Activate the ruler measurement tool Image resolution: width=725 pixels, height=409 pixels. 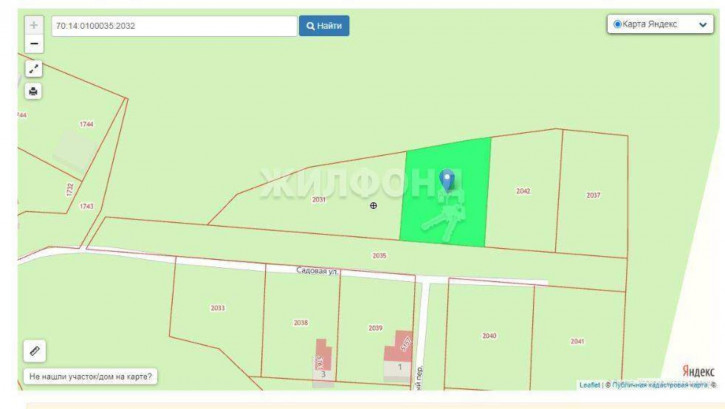click(x=35, y=351)
